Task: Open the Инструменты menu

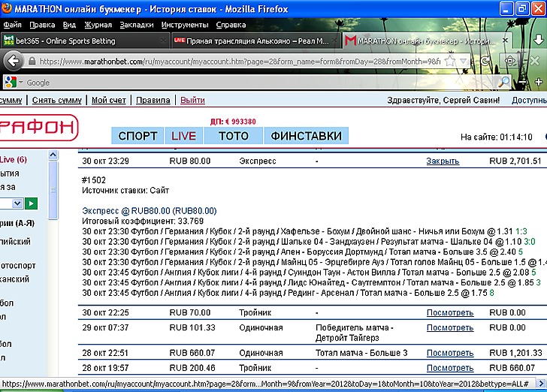Action: tap(185, 25)
